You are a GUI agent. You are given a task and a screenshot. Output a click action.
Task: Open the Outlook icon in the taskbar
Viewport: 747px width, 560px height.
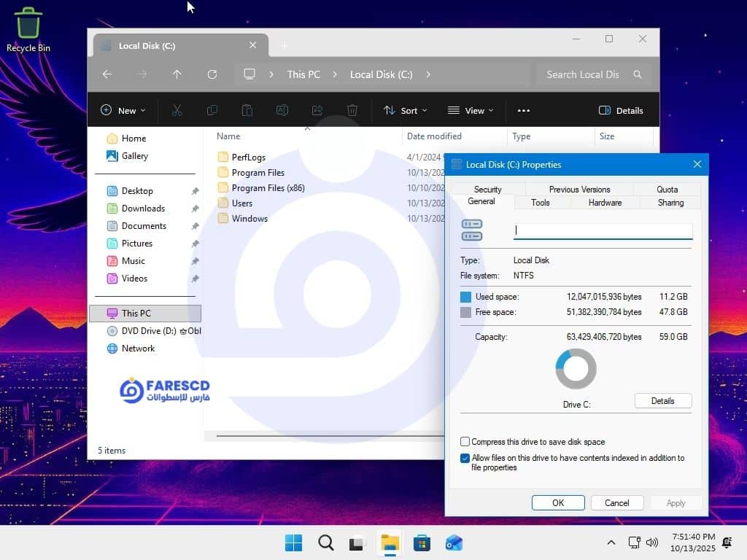click(454, 543)
